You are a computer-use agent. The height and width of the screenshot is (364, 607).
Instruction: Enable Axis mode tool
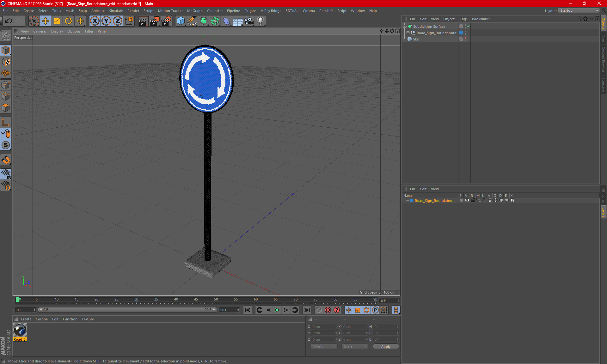pyautogui.click(x=6, y=122)
